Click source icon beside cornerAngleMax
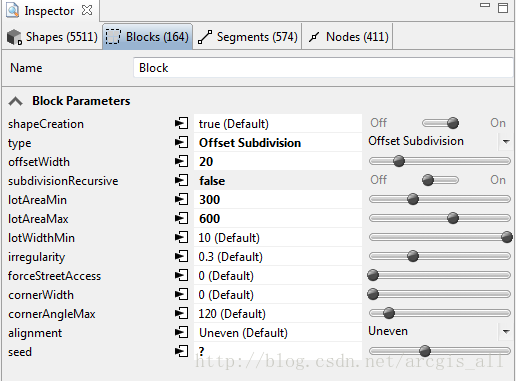This screenshot has width=516, height=381. pyautogui.click(x=181, y=313)
